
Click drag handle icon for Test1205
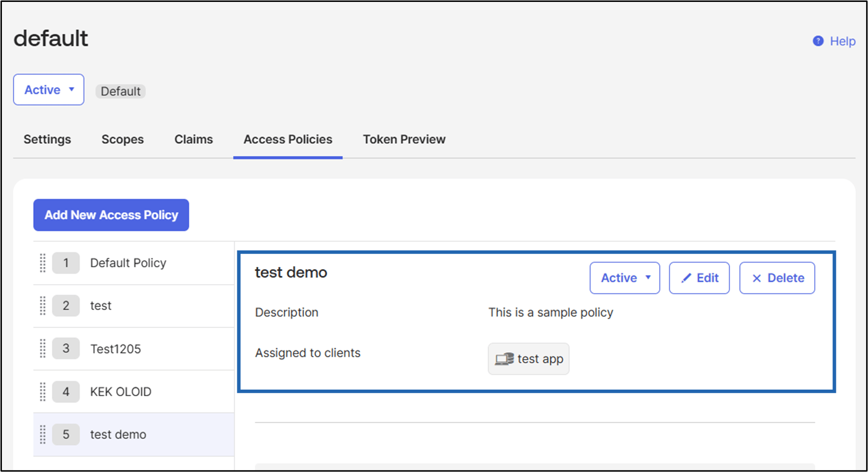click(x=43, y=348)
